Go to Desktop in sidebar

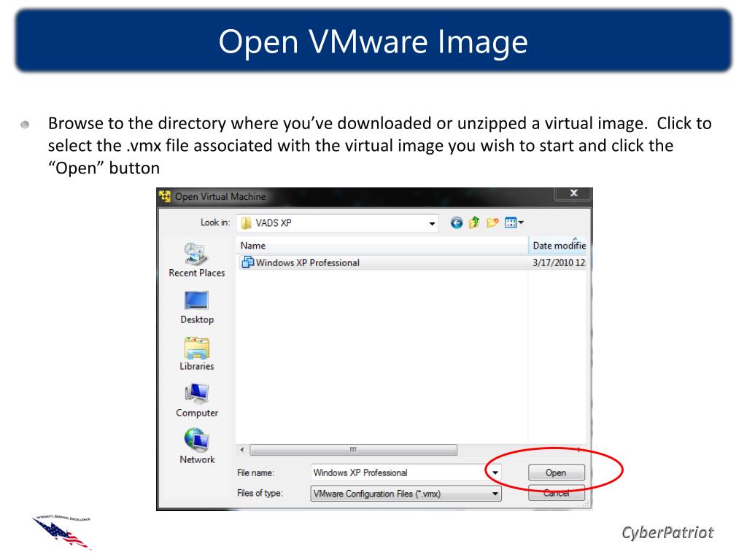click(196, 308)
